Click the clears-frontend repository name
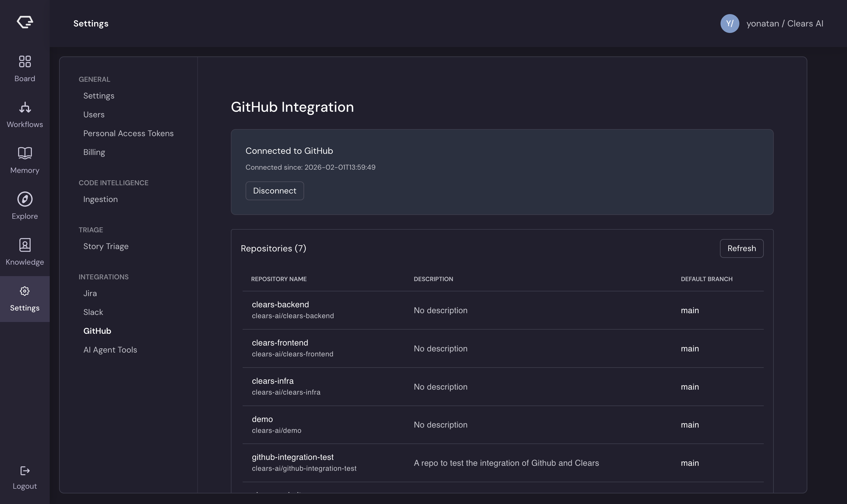Screen dimensions: 847x504 pyautogui.click(x=280, y=343)
